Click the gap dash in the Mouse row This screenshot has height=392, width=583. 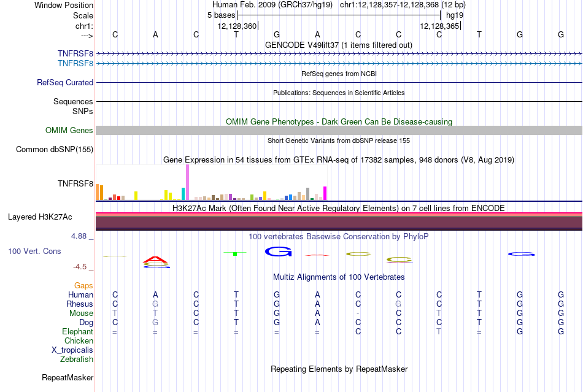tap(358, 313)
